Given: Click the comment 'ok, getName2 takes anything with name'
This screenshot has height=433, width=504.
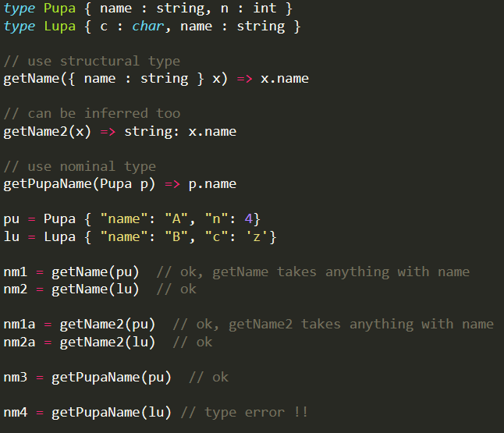Looking at the screenshot, I should coord(345,325).
